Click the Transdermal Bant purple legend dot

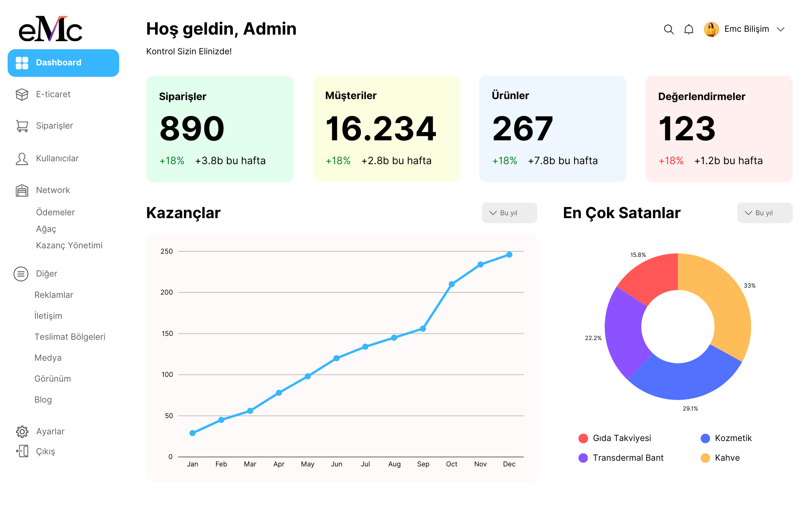(x=583, y=458)
